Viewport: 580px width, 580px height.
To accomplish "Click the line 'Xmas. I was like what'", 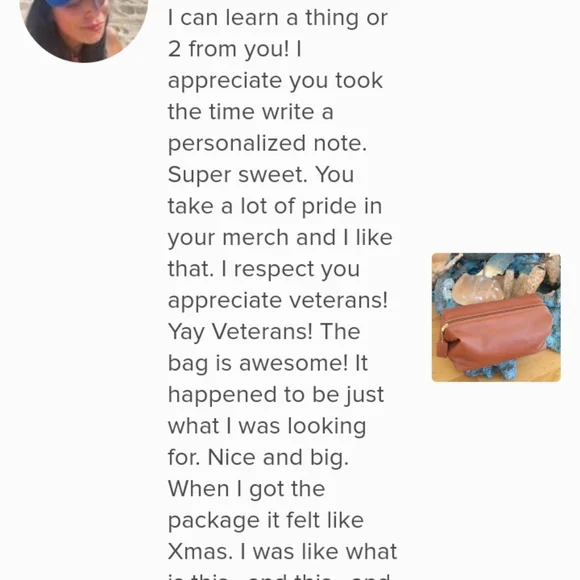I will pyautogui.click(x=282, y=552).
